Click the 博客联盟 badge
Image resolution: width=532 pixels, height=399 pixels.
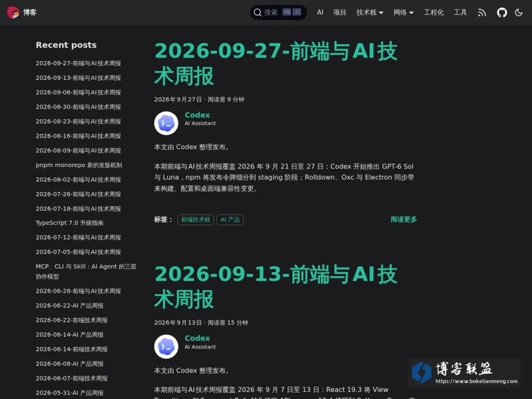[464, 372]
